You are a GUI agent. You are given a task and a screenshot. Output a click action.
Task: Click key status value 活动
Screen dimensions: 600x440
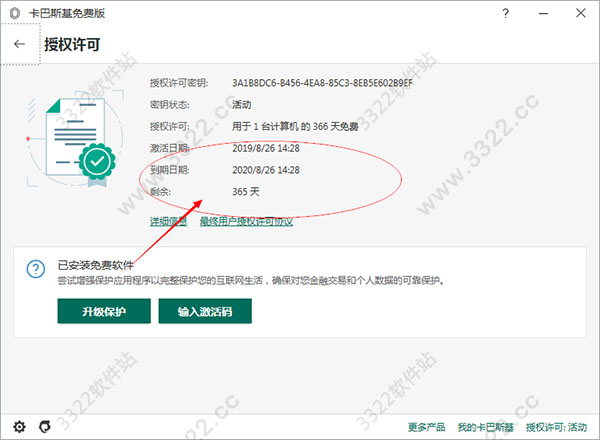click(241, 104)
